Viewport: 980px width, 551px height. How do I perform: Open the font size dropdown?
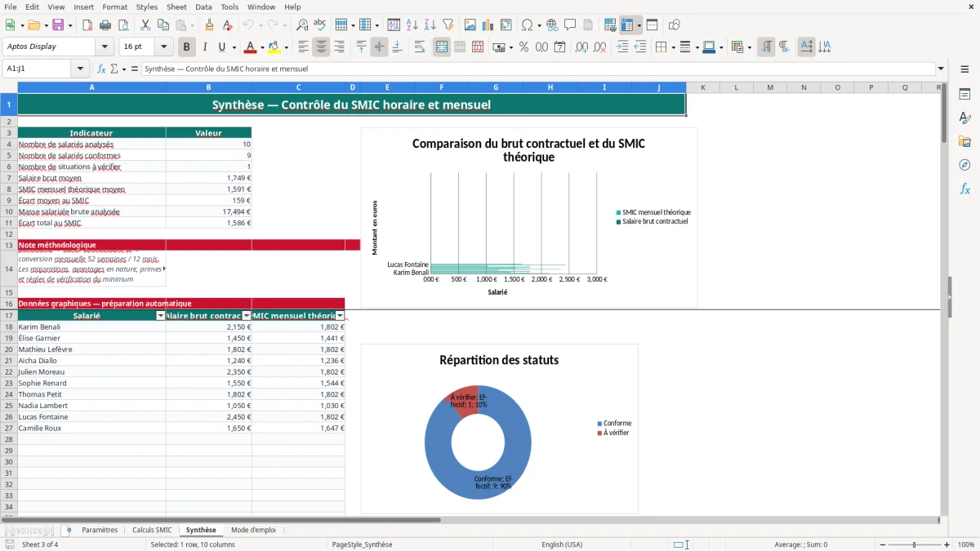(x=163, y=47)
